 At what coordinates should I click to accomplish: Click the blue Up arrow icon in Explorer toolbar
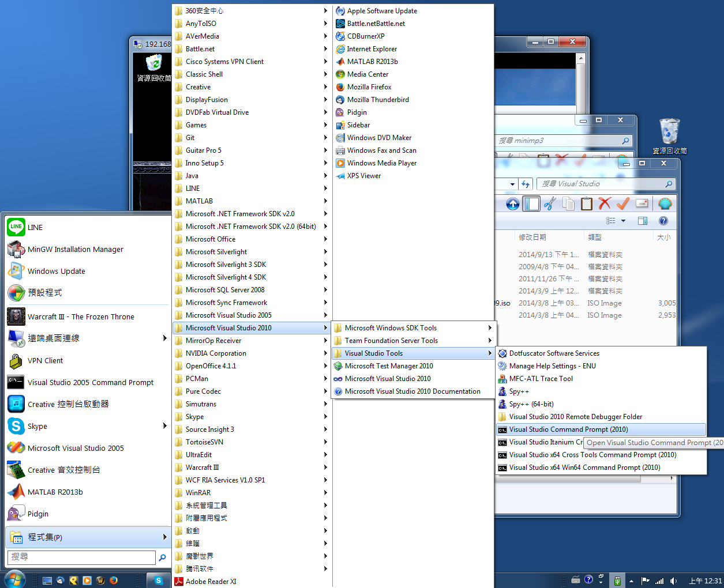[513, 203]
